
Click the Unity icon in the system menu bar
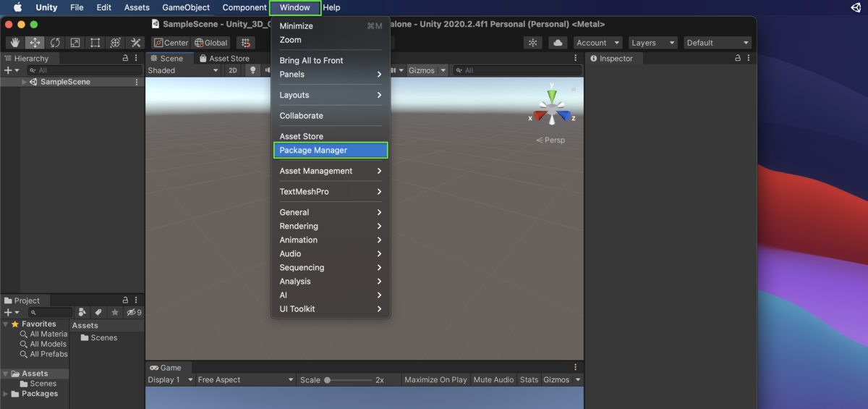(x=856, y=7)
